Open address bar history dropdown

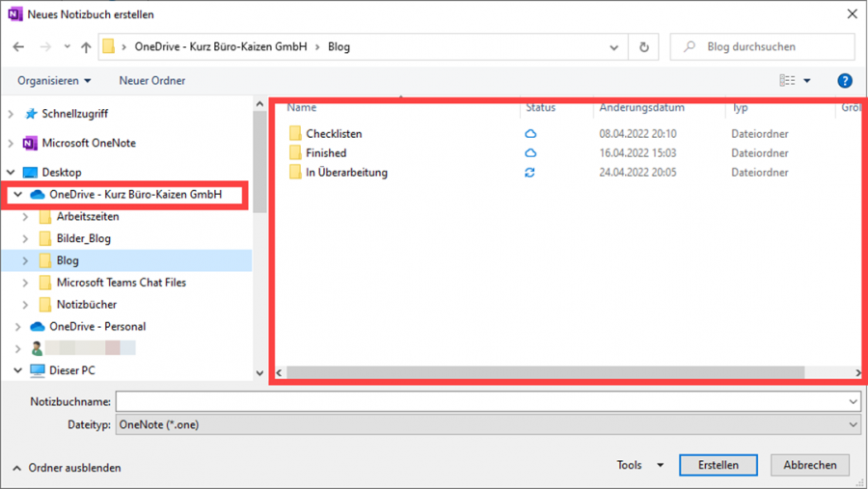coord(614,47)
